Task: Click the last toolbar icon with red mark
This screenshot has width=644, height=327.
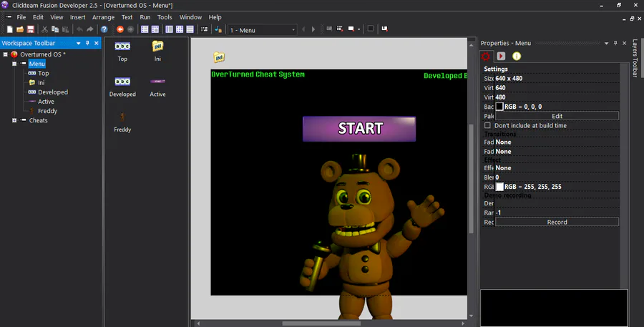Action: pyautogui.click(x=384, y=29)
